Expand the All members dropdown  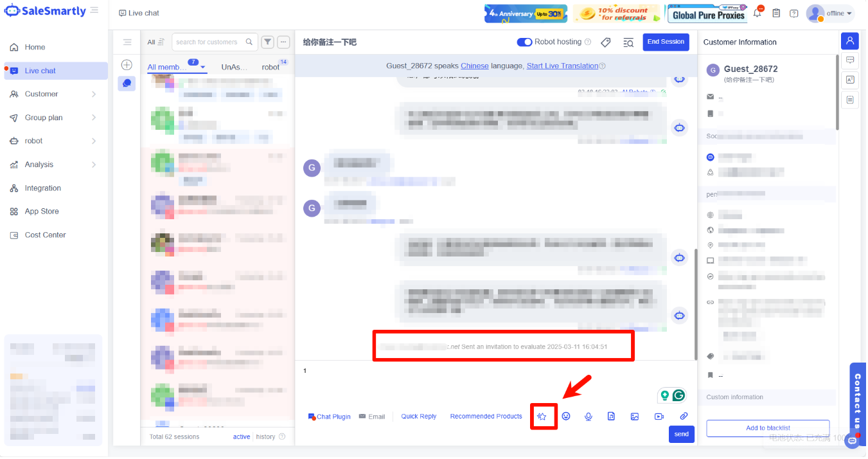[203, 67]
